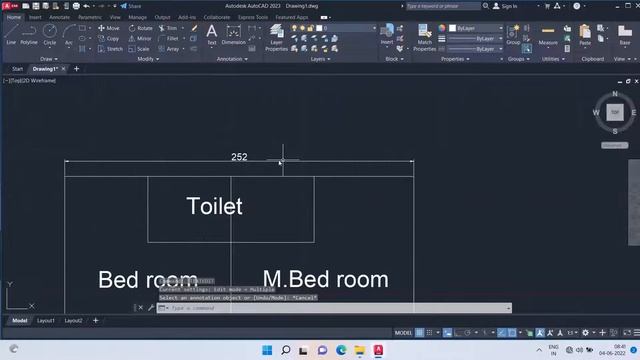Expand the Annotation panel

(232, 59)
